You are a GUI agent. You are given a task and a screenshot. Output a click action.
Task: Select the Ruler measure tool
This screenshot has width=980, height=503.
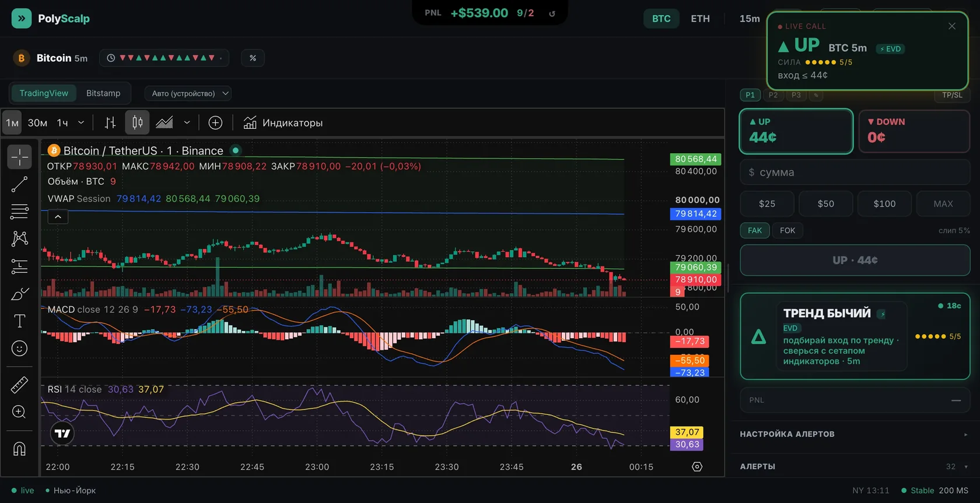(x=19, y=385)
